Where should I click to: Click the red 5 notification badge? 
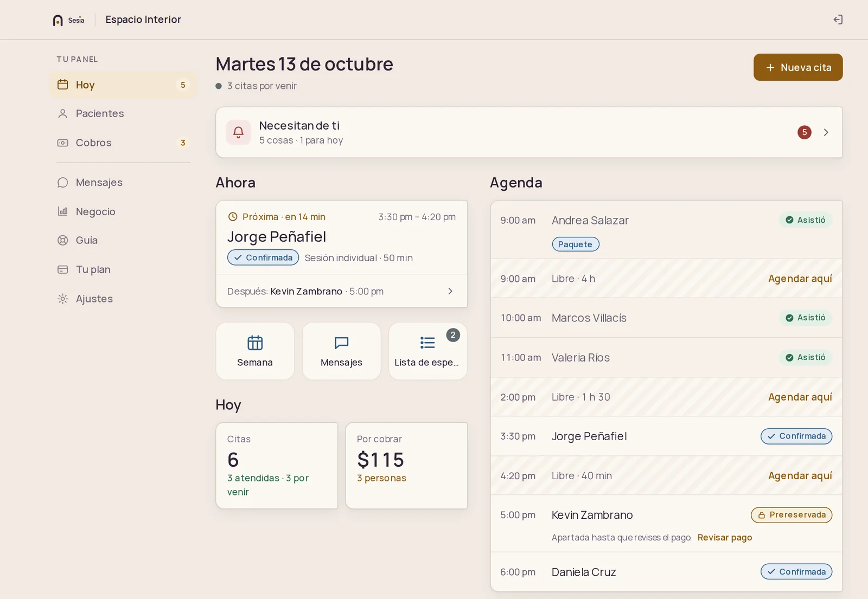pos(805,132)
